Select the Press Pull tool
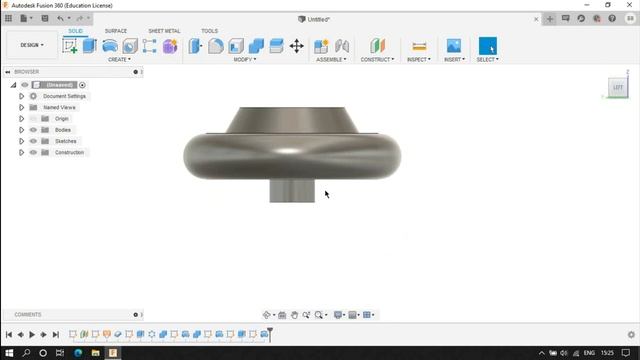Viewport: 640px width, 360px height. point(196,46)
